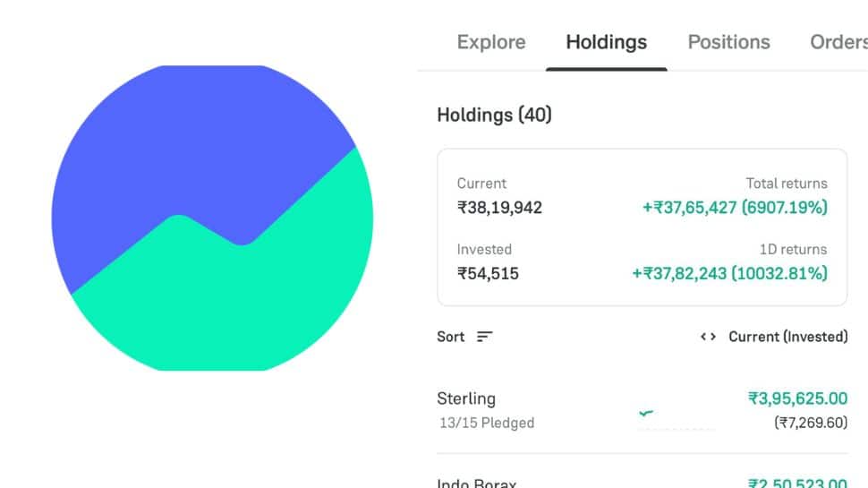Switch to the Positions tab
868x488 pixels.
[x=728, y=42]
